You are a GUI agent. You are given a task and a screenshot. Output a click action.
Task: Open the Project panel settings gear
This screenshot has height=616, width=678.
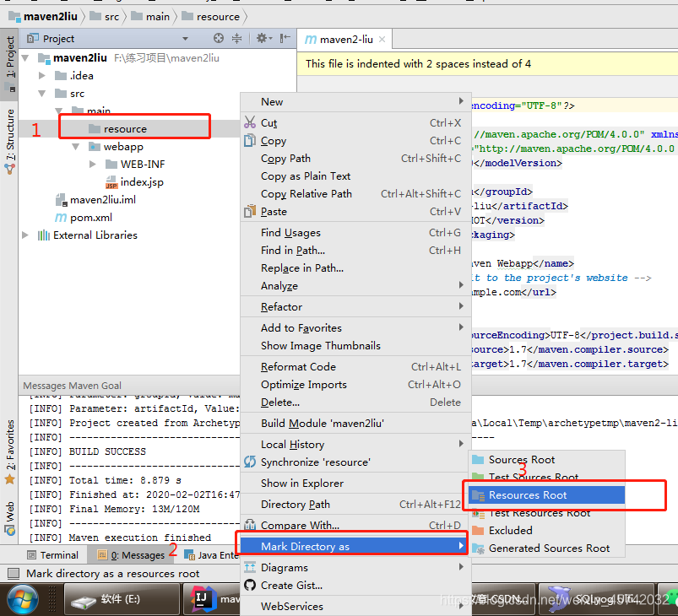263,39
